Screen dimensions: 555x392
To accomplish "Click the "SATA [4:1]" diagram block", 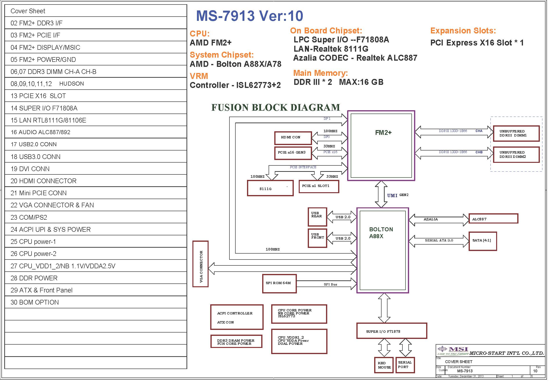I will point(483,241).
